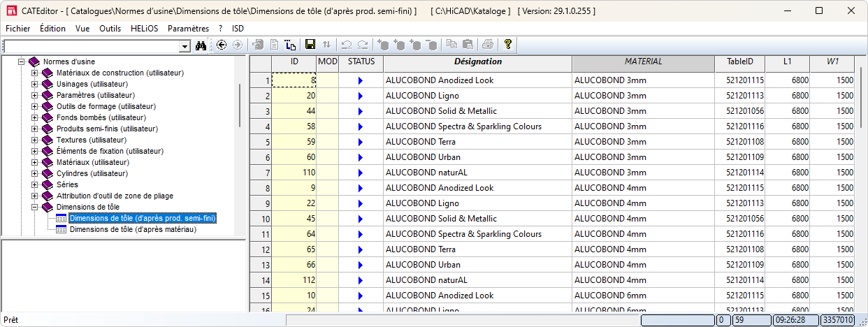Open the Vue menu
868x327 pixels.
[82, 29]
